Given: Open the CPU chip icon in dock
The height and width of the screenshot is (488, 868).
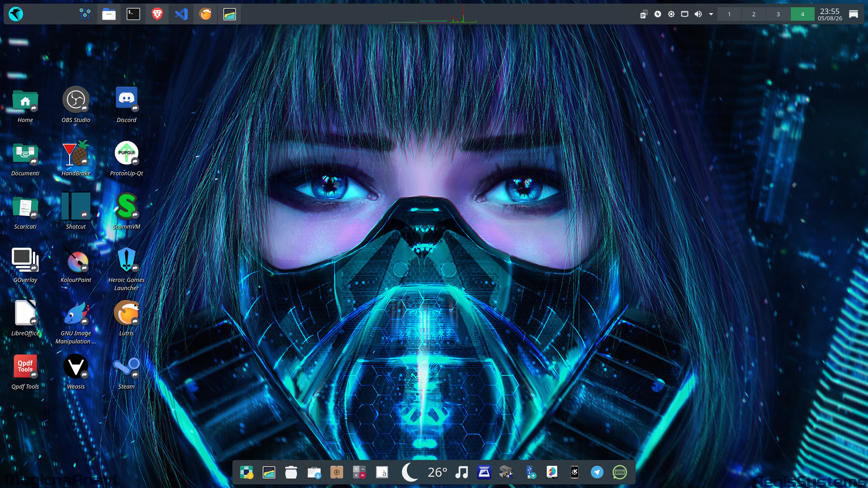Looking at the screenshot, I should tap(246, 472).
